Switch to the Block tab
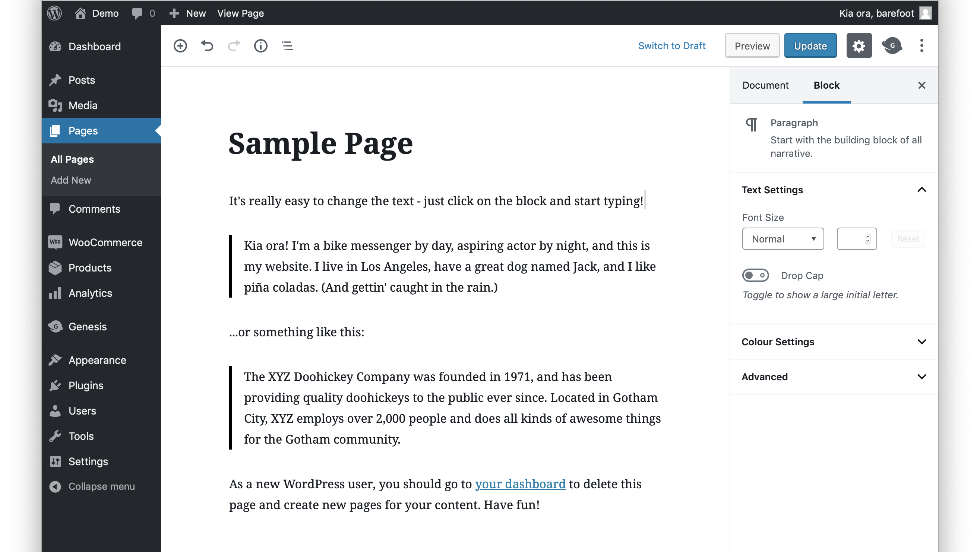The image size is (980, 552). [x=826, y=85]
